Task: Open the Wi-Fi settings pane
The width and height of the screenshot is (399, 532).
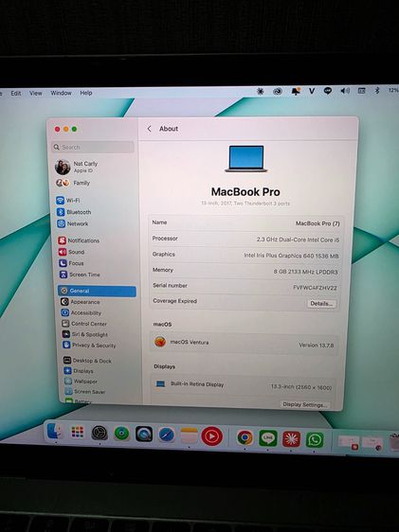Action: (x=68, y=200)
